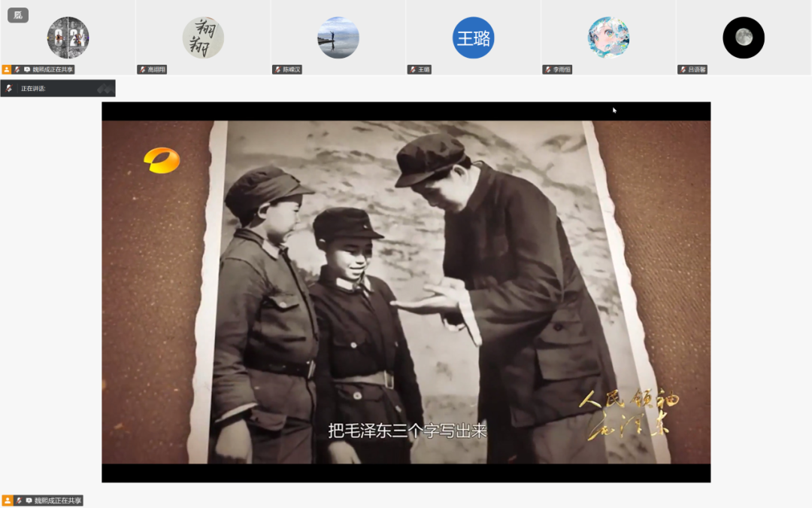Select the first participant's 0 24 avatar

68,38
